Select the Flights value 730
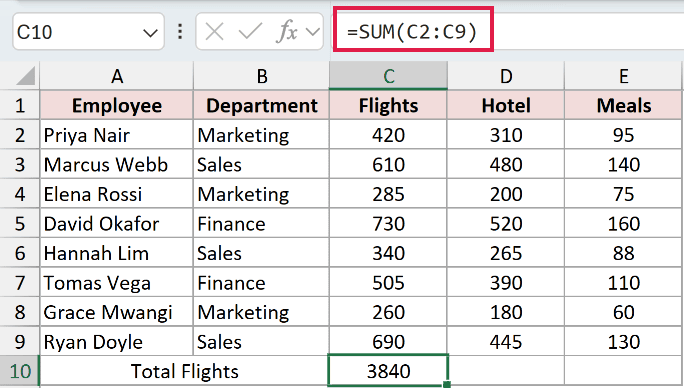 [x=388, y=223]
